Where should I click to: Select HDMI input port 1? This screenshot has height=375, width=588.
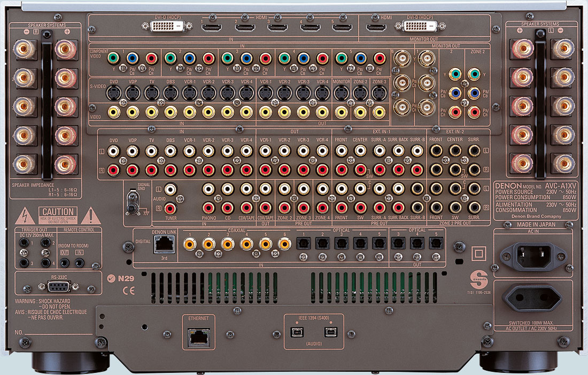click(212, 27)
